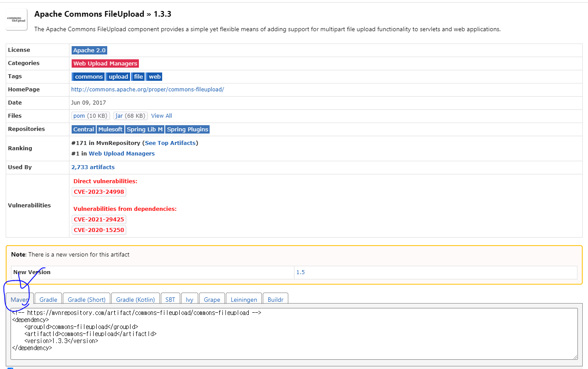Click the See Top Artifacts link
The height and width of the screenshot is (369, 588).
(x=171, y=143)
